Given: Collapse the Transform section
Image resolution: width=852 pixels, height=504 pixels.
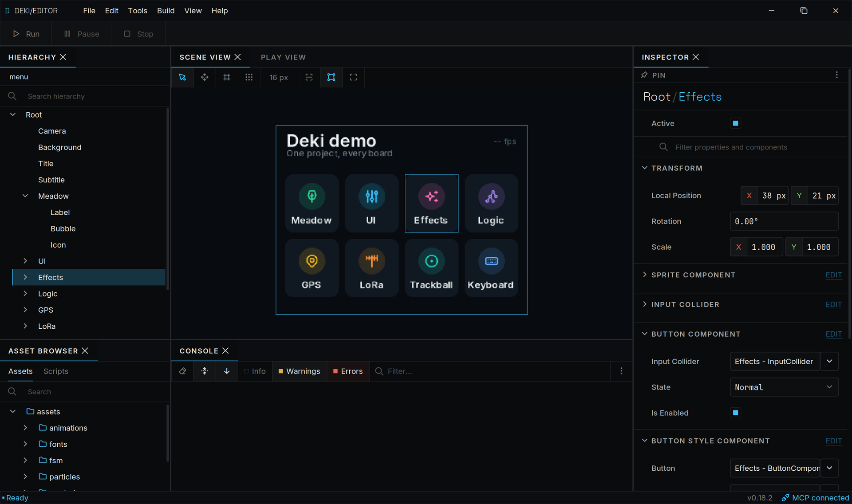Looking at the screenshot, I should pos(645,168).
